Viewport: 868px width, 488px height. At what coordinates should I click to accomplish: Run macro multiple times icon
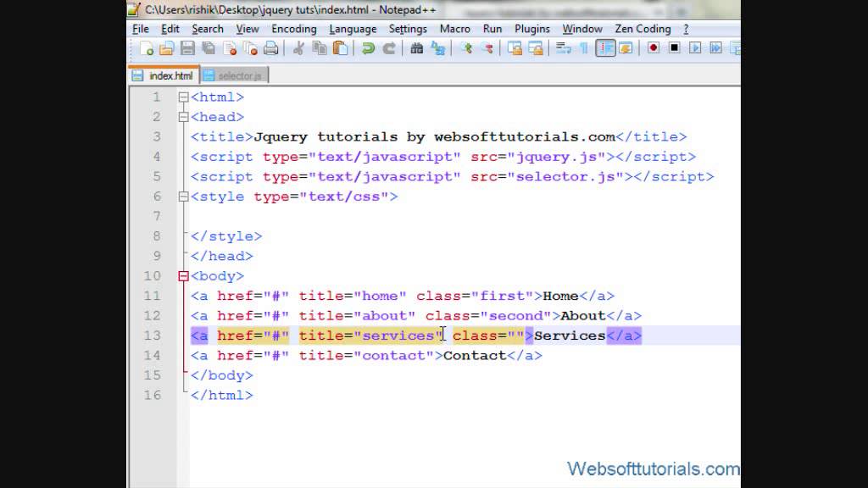pos(715,48)
